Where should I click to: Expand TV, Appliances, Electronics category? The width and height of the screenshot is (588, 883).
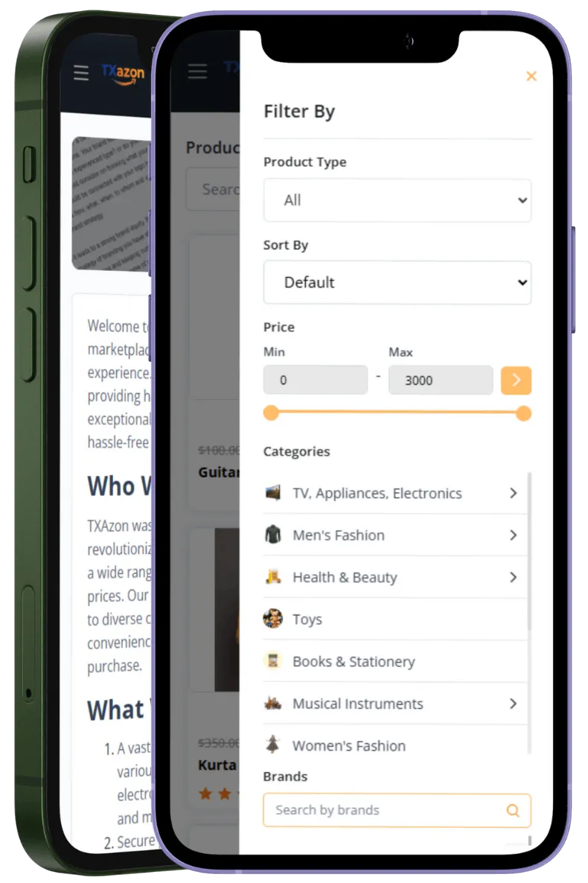coord(513,494)
